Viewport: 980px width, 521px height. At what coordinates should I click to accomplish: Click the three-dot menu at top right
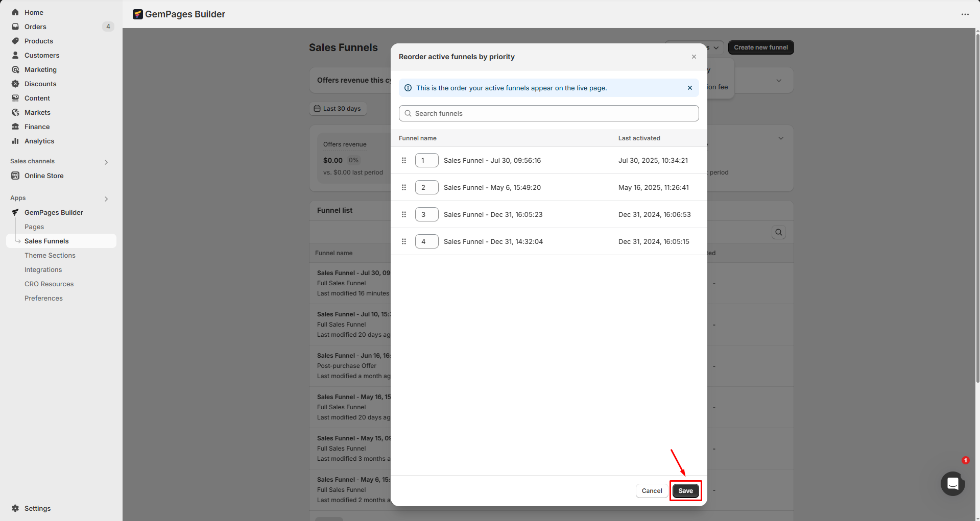[965, 14]
